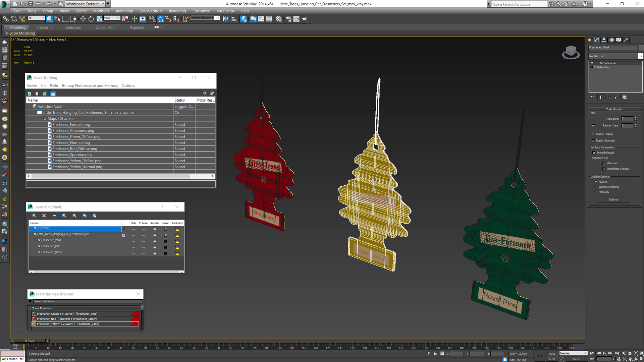Toggle the Angle Snap icon
Screen dimensions: 644x362
pos(160,19)
